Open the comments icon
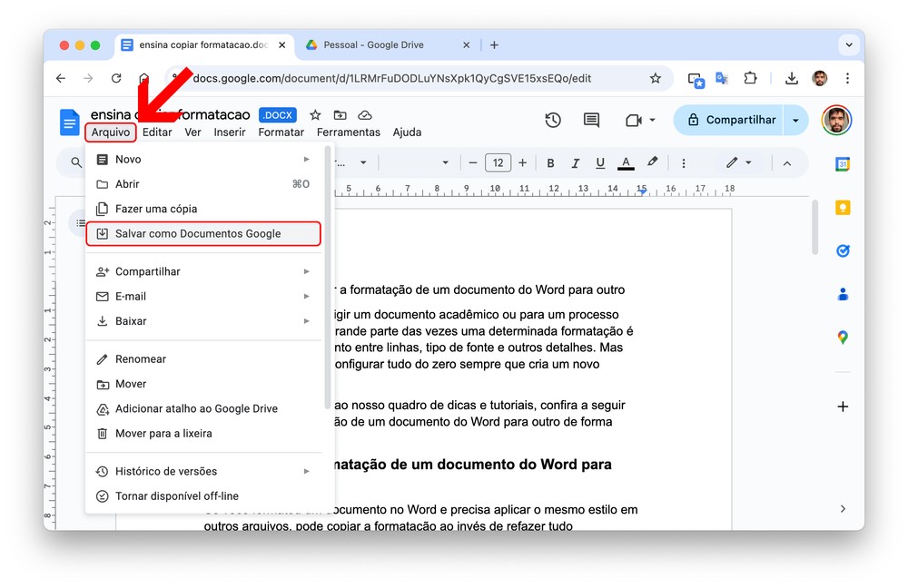908x588 pixels. pos(591,120)
